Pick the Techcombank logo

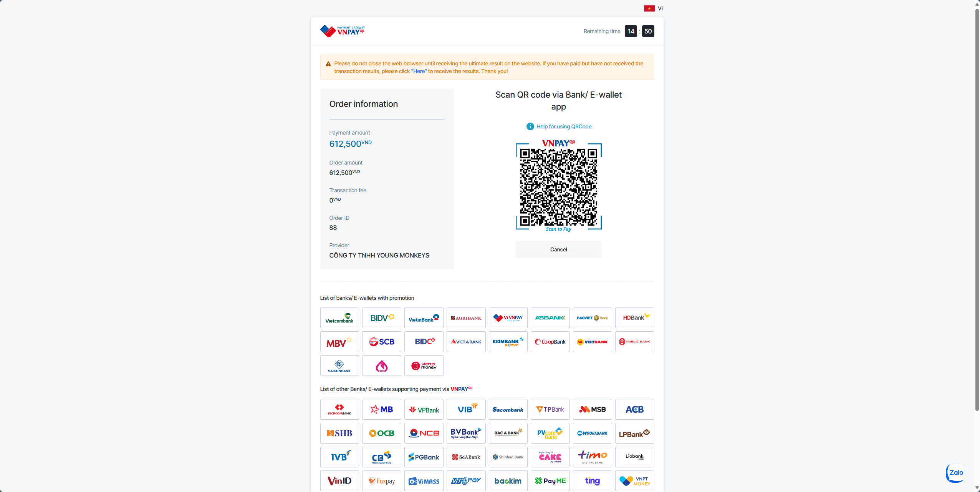point(339,409)
